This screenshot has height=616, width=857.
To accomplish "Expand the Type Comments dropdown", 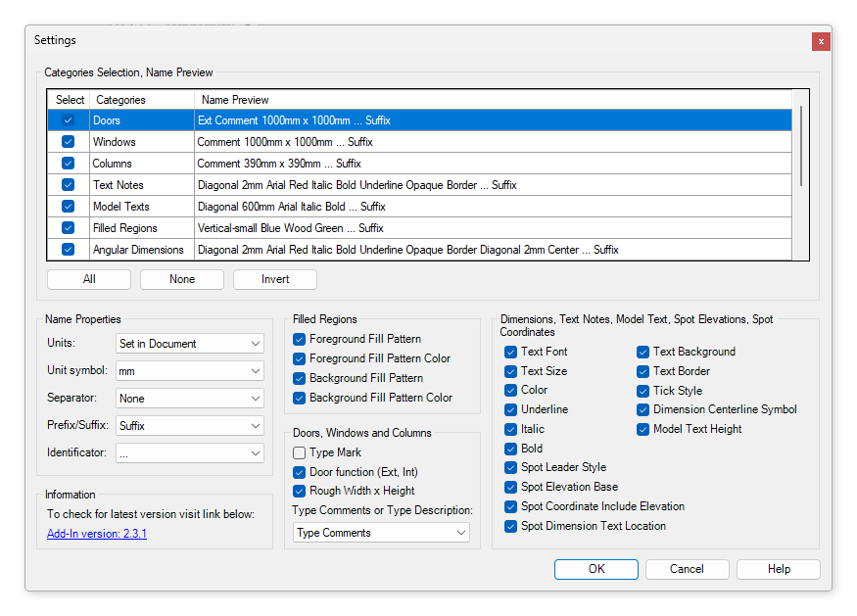I will [381, 533].
